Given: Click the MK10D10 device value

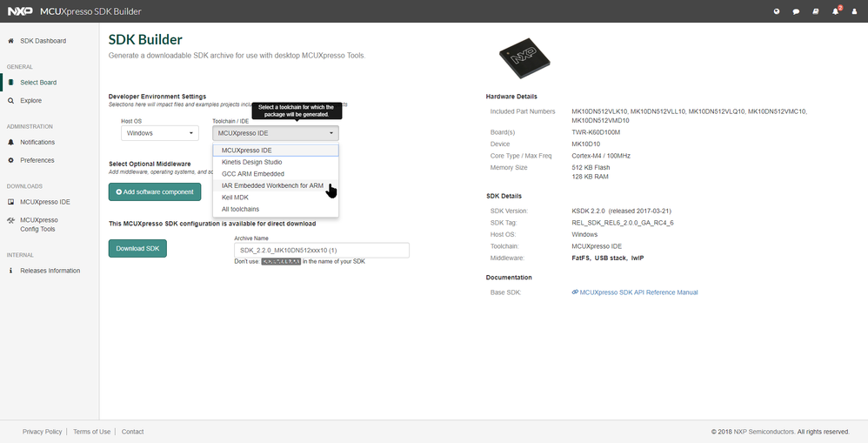Looking at the screenshot, I should [x=585, y=144].
